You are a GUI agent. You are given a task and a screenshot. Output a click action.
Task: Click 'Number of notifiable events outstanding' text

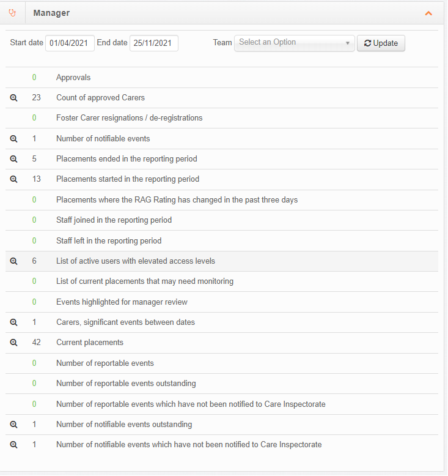click(124, 425)
